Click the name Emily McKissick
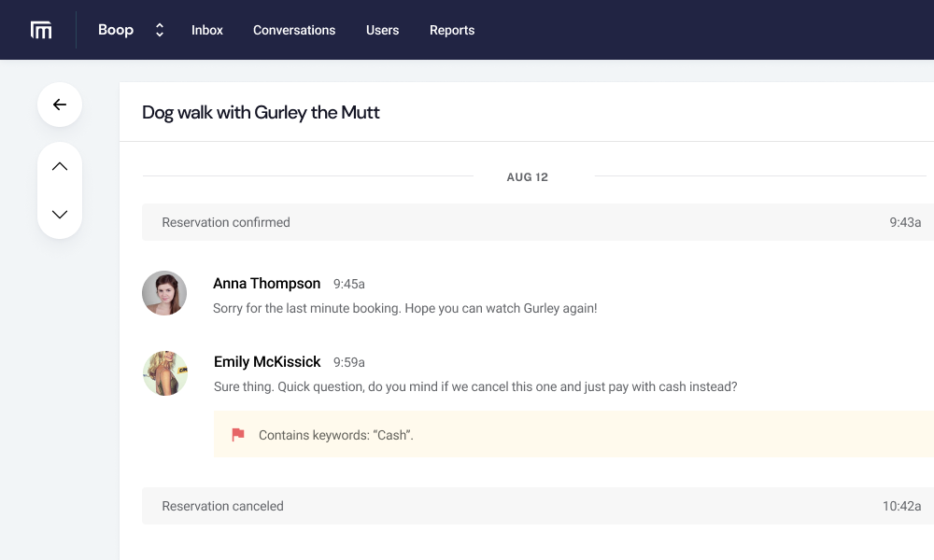This screenshot has width=934, height=560. coord(266,361)
